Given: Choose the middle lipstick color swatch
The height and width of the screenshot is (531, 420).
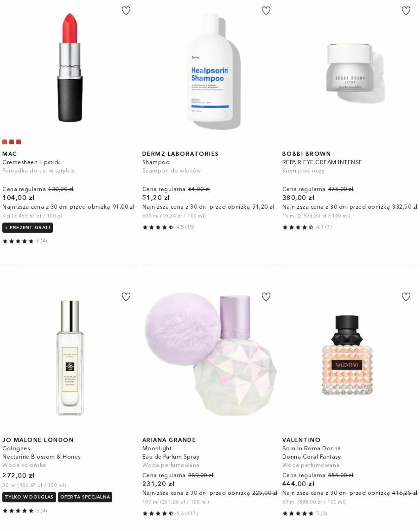Looking at the screenshot, I should click(11, 142).
